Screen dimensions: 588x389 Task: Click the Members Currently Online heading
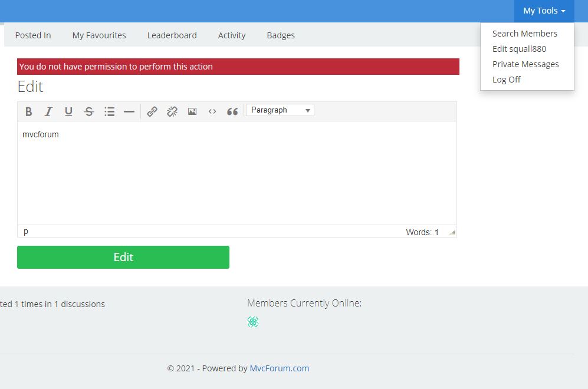tap(304, 303)
